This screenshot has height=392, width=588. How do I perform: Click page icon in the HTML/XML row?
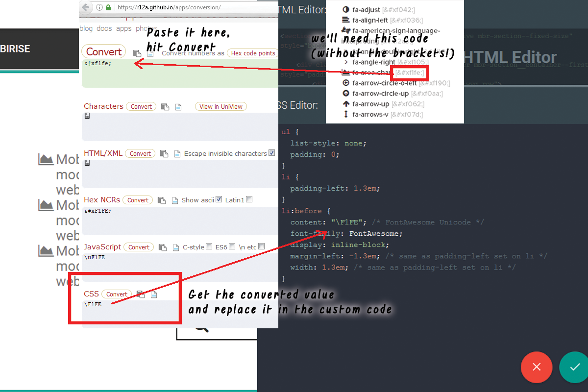pos(177,154)
